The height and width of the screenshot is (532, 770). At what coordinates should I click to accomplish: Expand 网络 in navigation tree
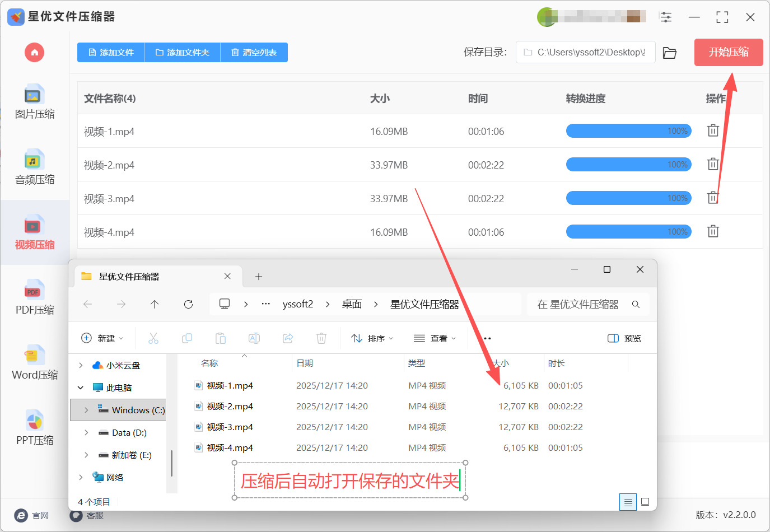81,477
